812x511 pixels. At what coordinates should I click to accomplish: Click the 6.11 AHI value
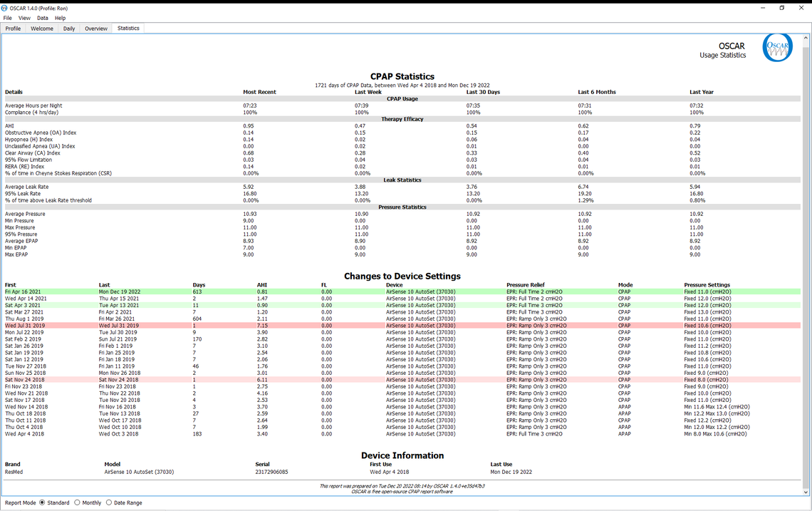[262, 380]
